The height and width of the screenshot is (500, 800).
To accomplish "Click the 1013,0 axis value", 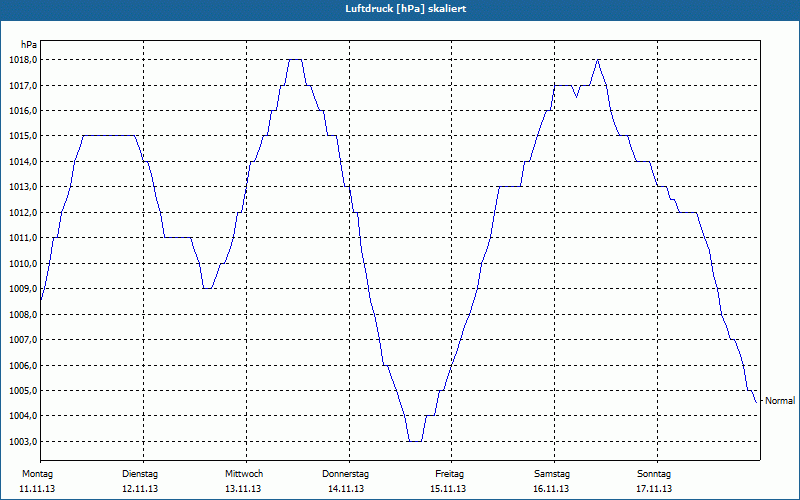I will click(x=23, y=187).
